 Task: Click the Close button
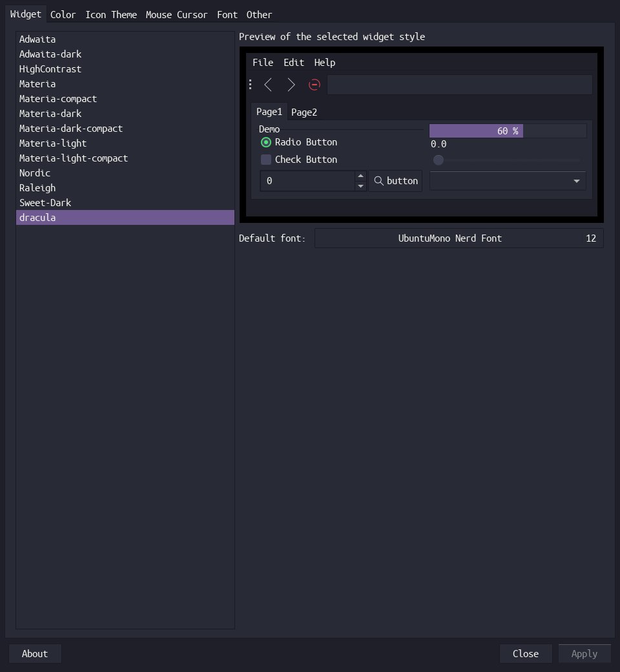point(526,653)
